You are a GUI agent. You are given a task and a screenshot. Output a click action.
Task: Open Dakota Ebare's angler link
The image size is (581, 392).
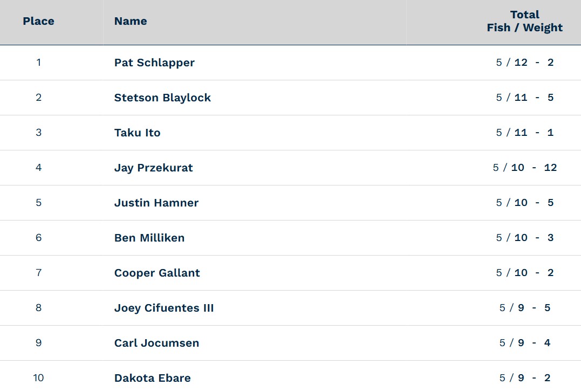coord(152,378)
